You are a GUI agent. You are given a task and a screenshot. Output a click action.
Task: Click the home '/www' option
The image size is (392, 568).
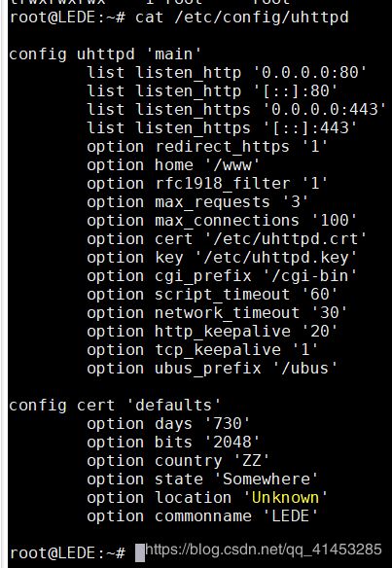pos(173,164)
